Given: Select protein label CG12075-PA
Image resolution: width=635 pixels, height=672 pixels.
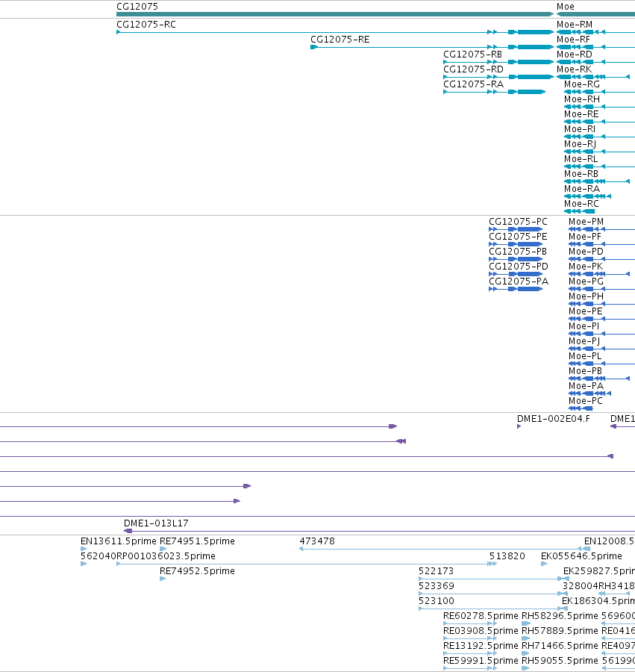Looking at the screenshot, I should click(519, 281).
